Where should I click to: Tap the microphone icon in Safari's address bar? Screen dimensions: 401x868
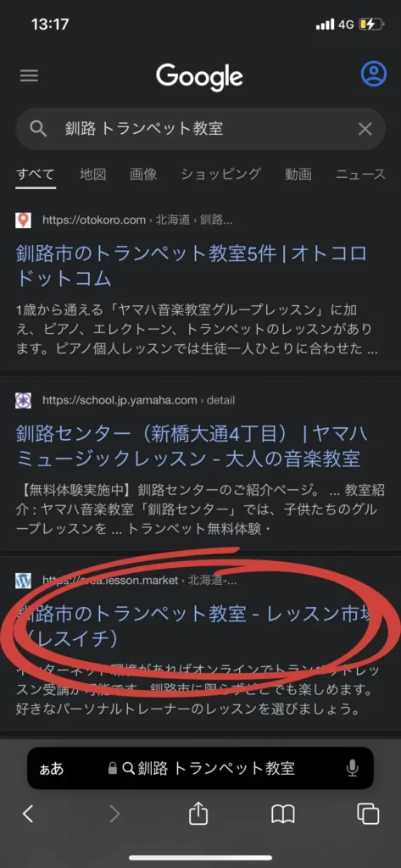click(x=353, y=768)
